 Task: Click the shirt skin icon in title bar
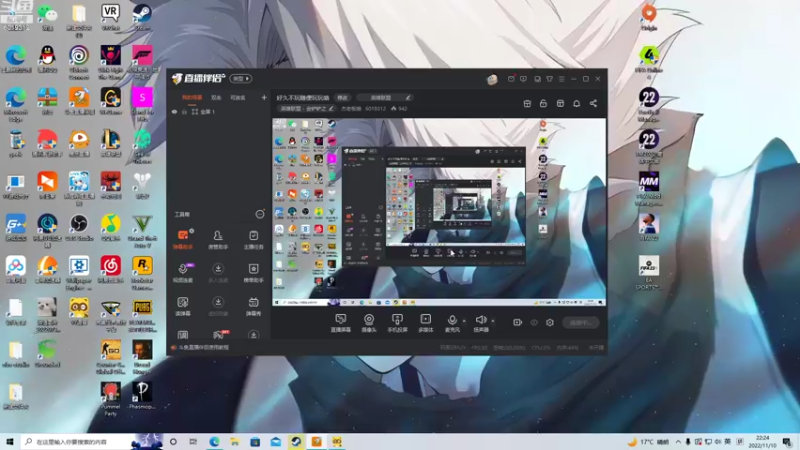[x=549, y=79]
